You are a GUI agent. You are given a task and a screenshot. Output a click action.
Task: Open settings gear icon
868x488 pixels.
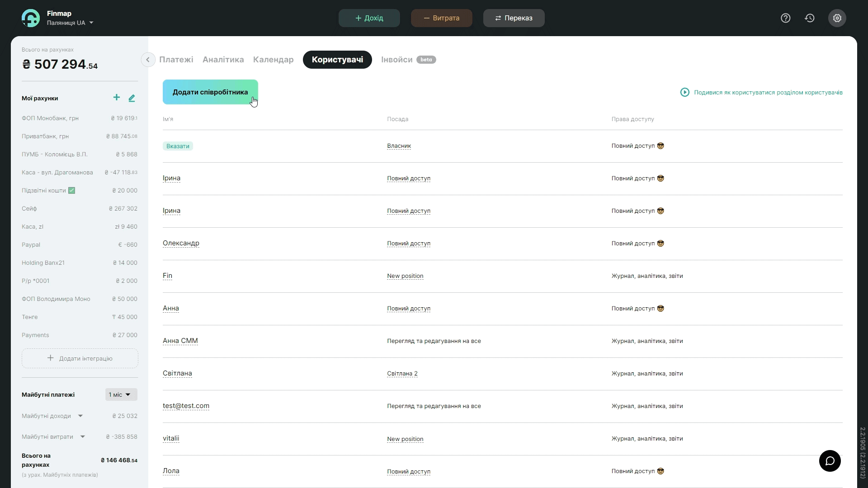pos(837,18)
